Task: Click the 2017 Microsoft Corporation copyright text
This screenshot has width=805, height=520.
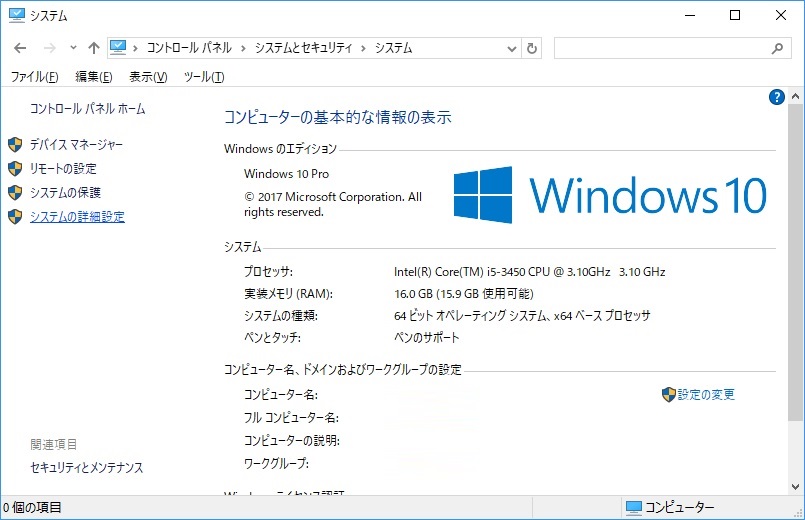Action: 333,204
